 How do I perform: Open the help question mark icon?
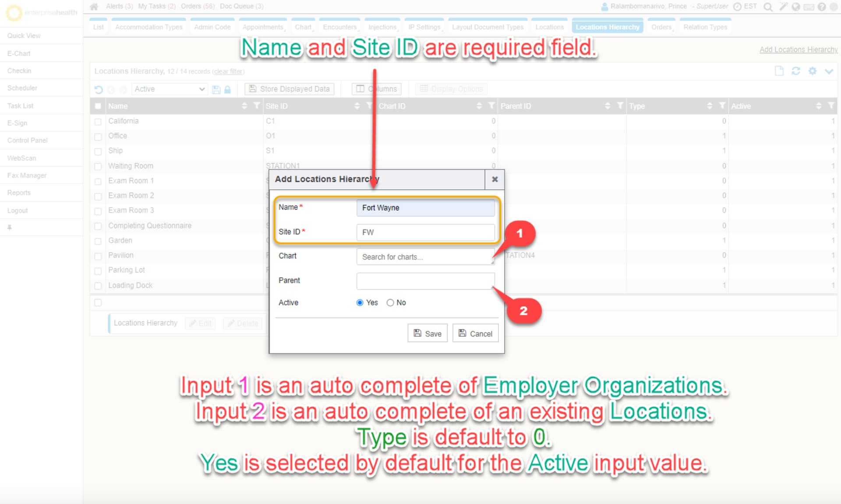coord(821,7)
